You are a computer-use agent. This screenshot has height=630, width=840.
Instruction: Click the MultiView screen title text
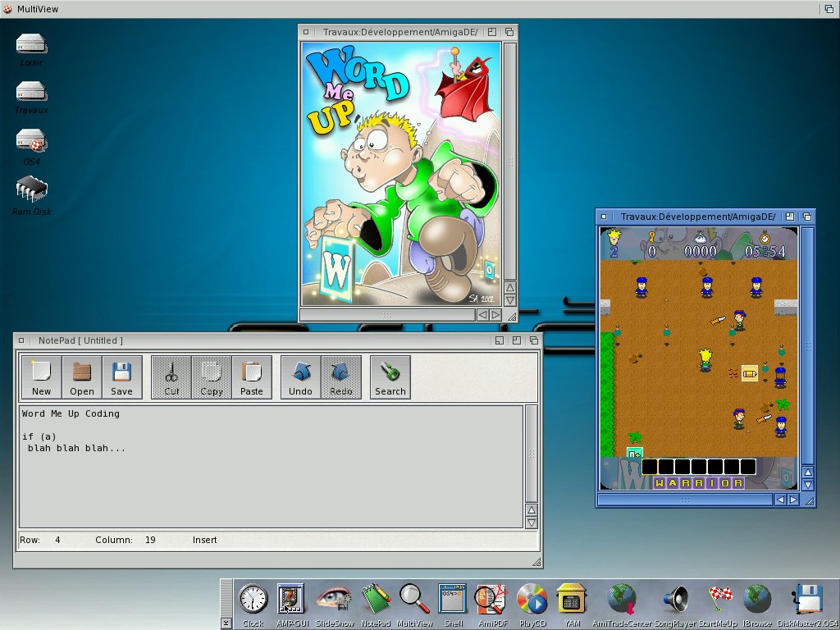tap(38, 9)
